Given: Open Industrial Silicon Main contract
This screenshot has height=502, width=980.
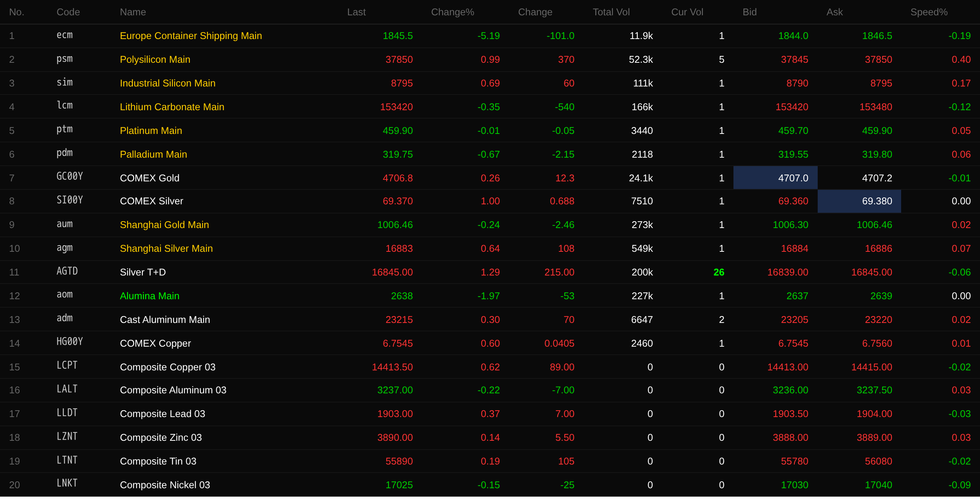Looking at the screenshot, I should (x=168, y=83).
